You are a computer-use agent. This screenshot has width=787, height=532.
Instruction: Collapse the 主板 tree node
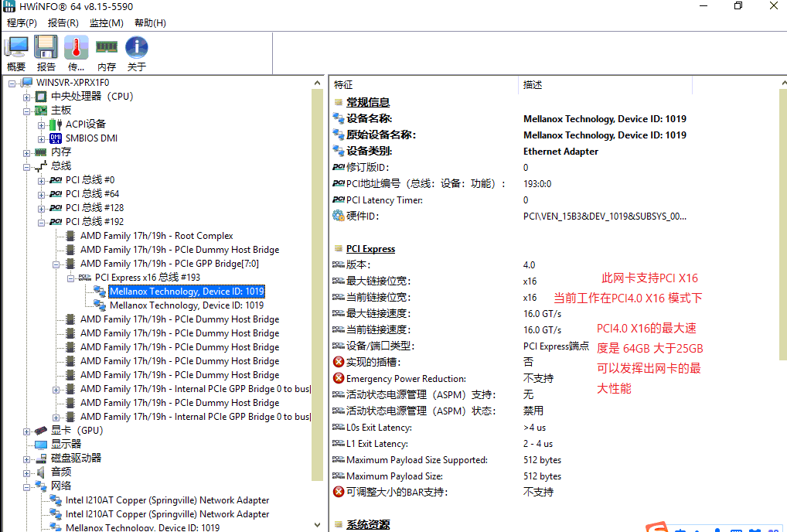27,111
